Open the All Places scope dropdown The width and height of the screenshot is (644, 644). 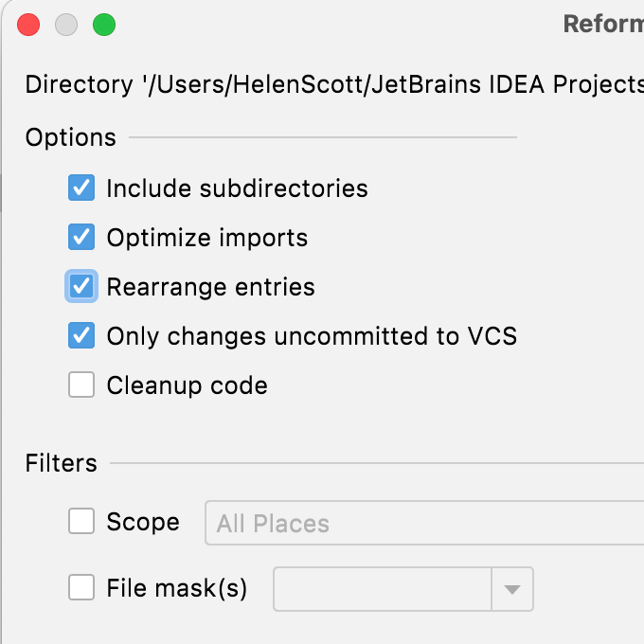(x=424, y=524)
